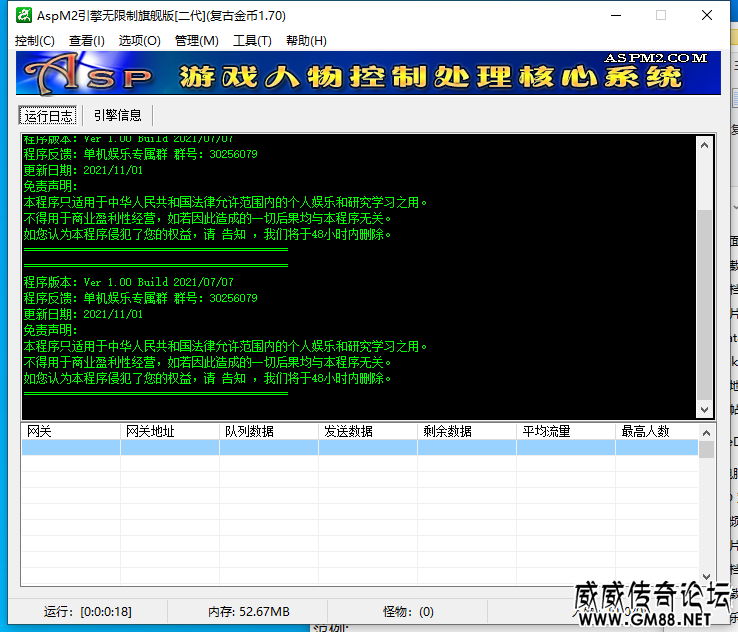
Task: Click the ASP game engine banner image
Action: coord(368,73)
